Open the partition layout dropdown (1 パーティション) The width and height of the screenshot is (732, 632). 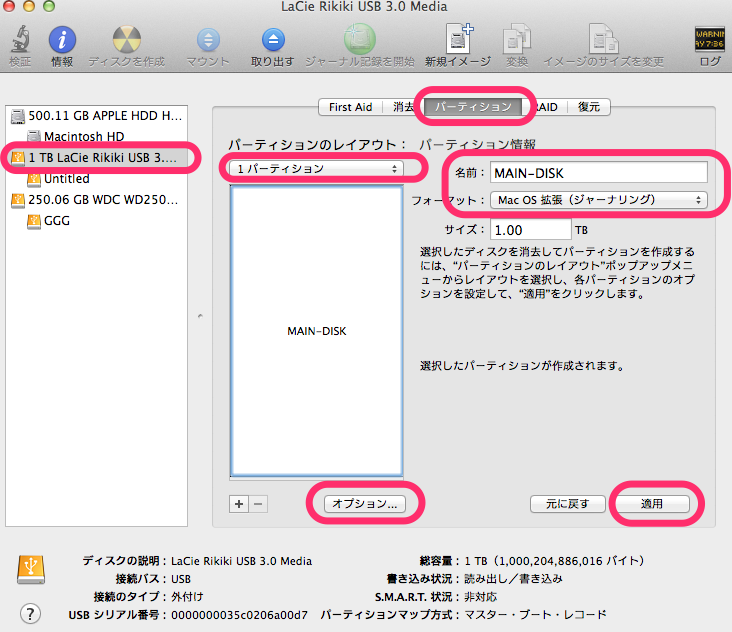(316, 169)
